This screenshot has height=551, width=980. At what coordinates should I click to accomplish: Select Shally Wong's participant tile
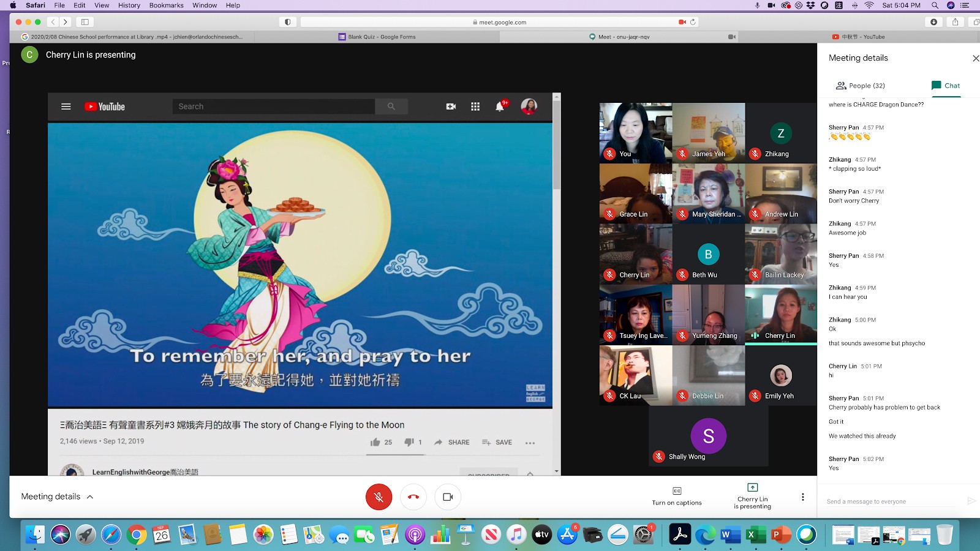click(709, 437)
